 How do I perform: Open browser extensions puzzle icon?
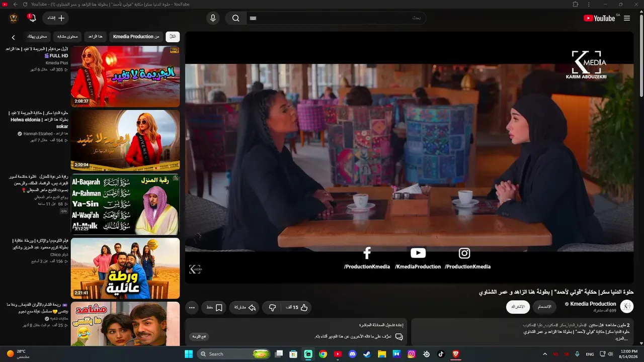576,4
